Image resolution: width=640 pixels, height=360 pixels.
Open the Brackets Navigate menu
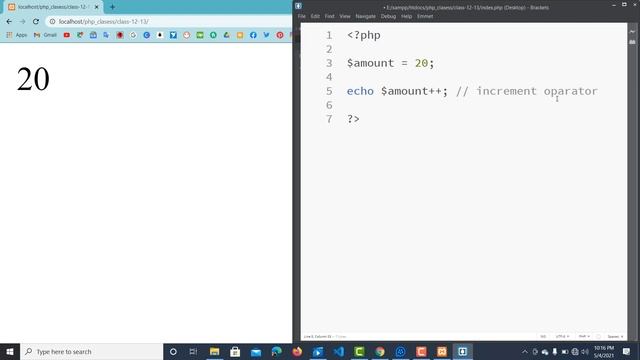[x=365, y=16]
